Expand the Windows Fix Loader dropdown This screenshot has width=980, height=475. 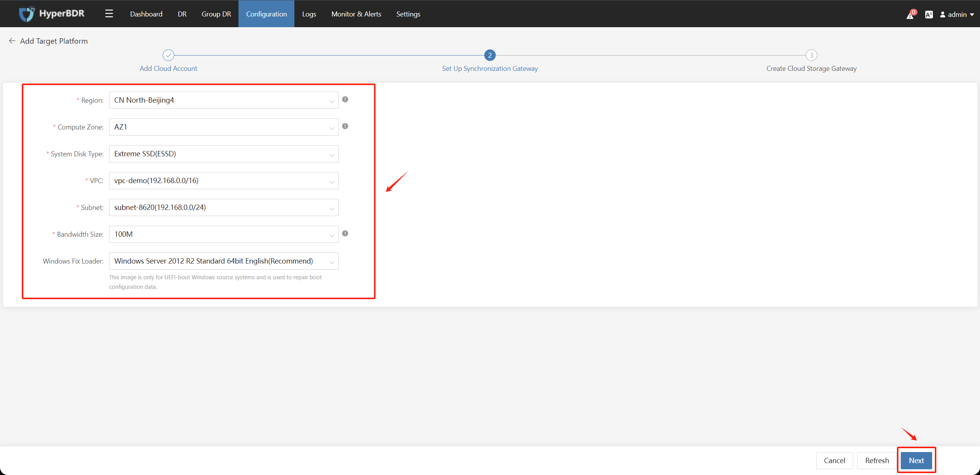224,261
